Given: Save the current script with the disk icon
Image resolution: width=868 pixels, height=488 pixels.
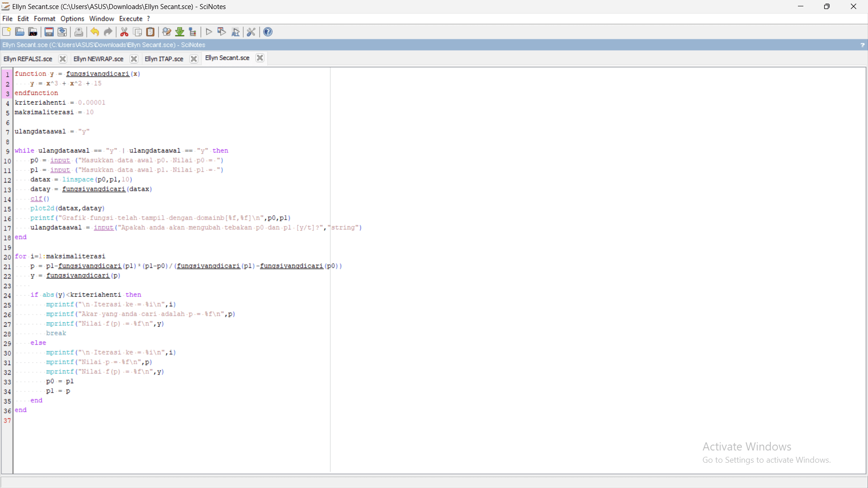Looking at the screenshot, I should pos(49,32).
